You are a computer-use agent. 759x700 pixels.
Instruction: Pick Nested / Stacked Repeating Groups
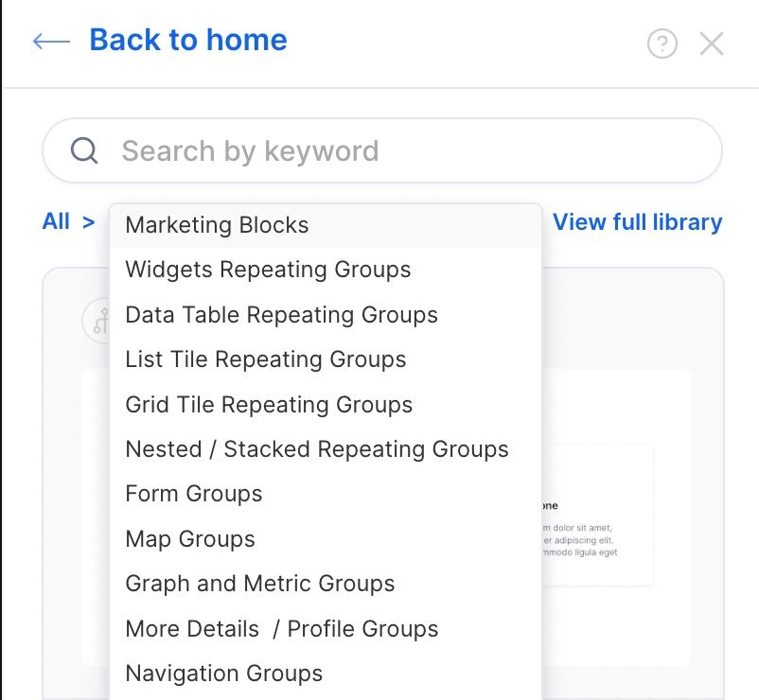pyautogui.click(x=317, y=449)
